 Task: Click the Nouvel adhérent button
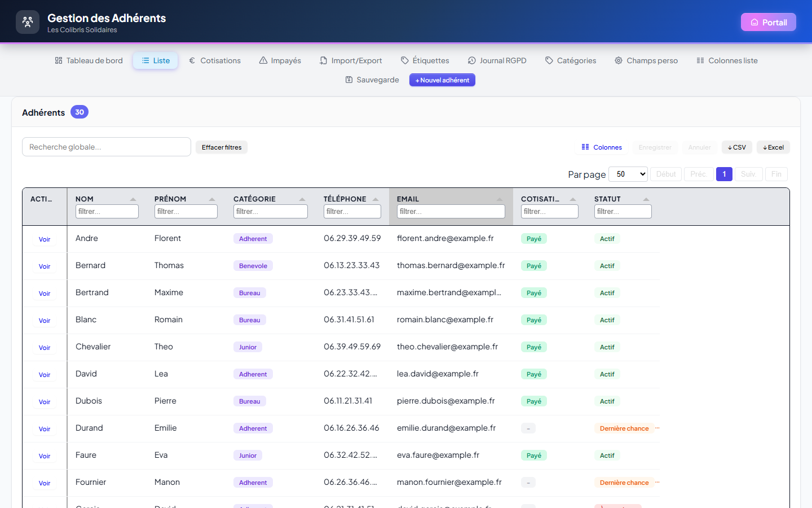(x=442, y=80)
